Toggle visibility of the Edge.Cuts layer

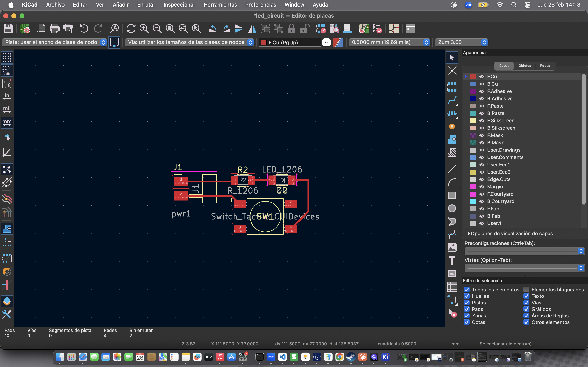click(x=482, y=179)
